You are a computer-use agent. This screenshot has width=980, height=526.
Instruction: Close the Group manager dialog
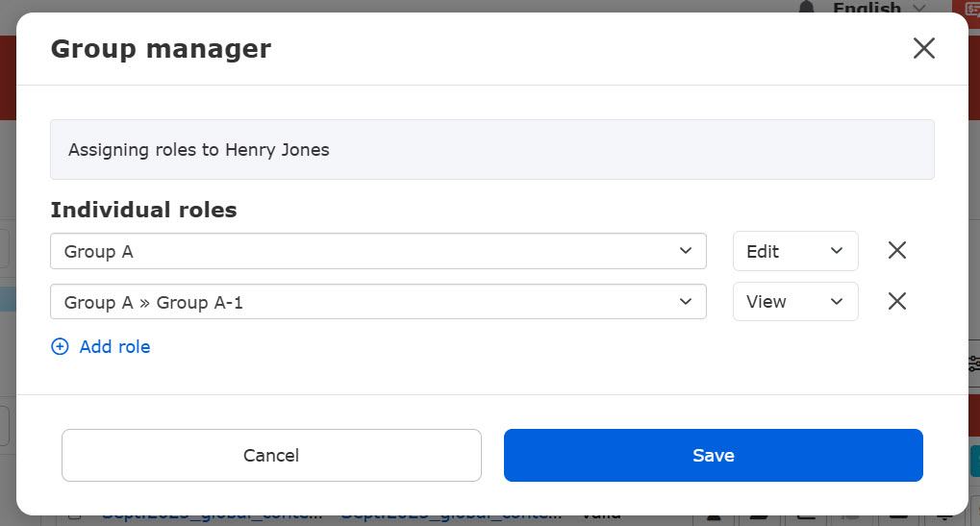923,49
